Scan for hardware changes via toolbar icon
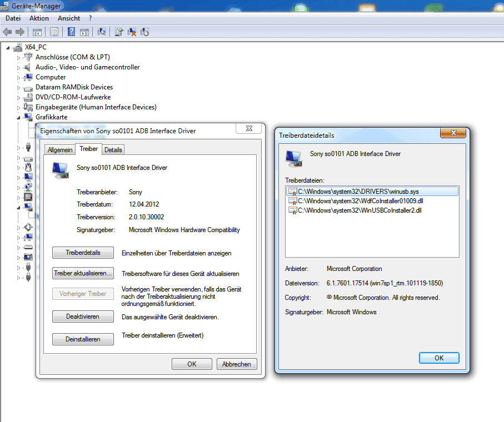The width and height of the screenshot is (504, 422). pyautogui.click(x=102, y=32)
